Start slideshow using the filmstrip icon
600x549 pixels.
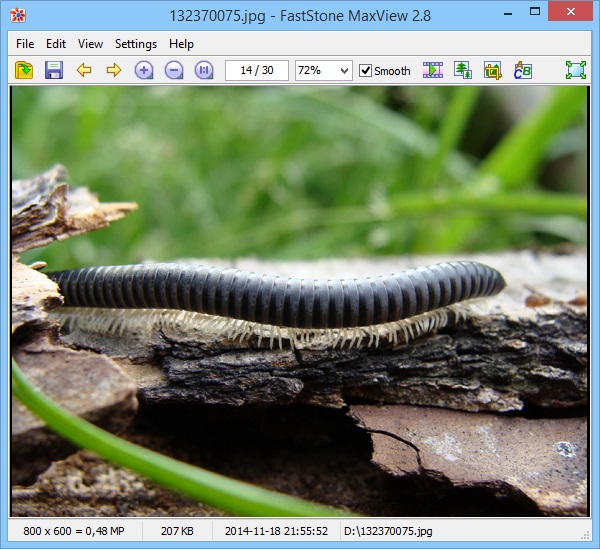[432, 70]
